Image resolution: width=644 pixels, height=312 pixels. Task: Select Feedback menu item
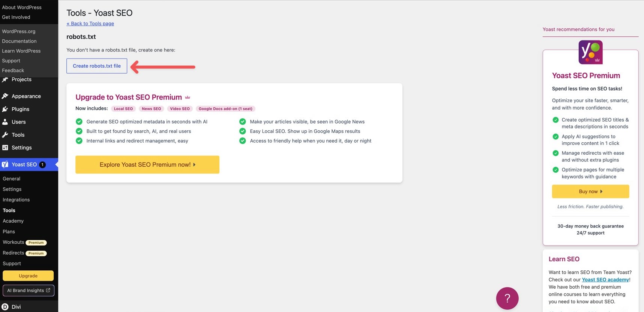click(x=13, y=70)
